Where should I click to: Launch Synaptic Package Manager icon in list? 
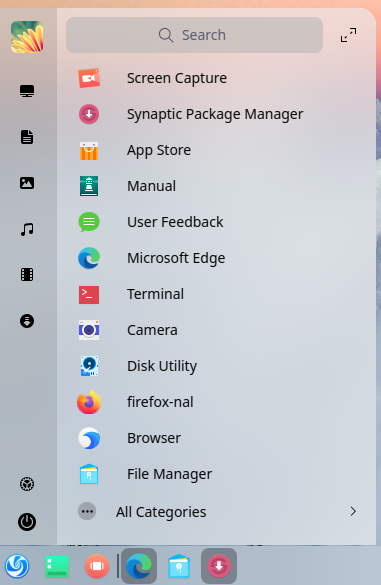click(x=89, y=114)
